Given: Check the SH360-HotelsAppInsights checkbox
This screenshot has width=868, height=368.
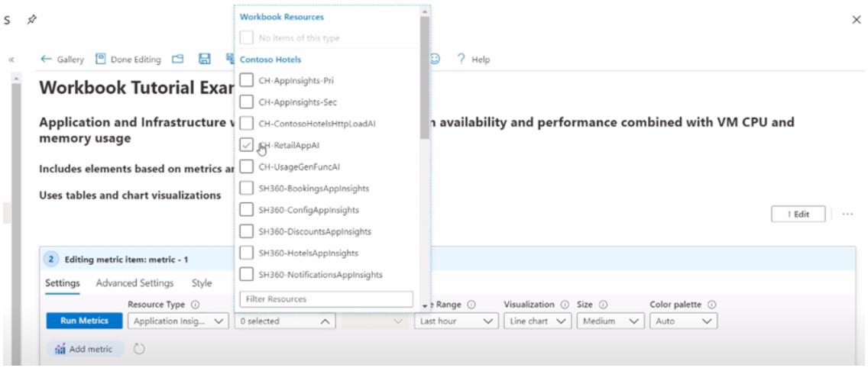Looking at the screenshot, I should click(247, 253).
